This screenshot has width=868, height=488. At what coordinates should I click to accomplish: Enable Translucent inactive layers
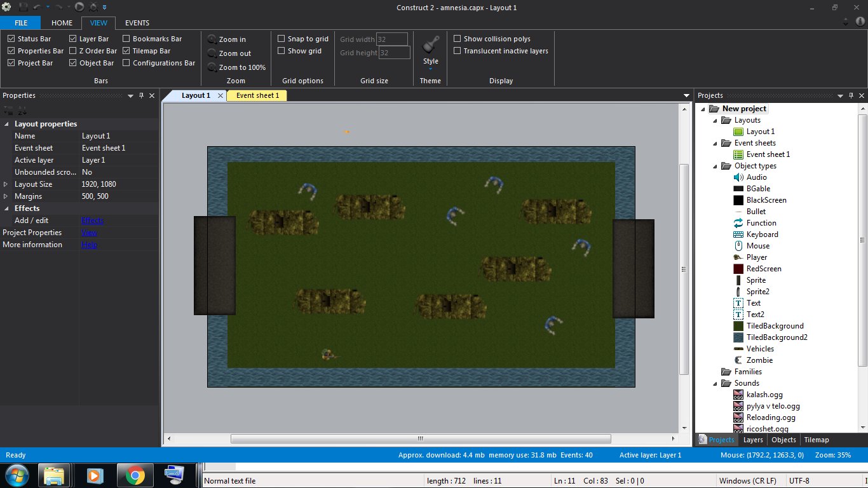click(458, 51)
